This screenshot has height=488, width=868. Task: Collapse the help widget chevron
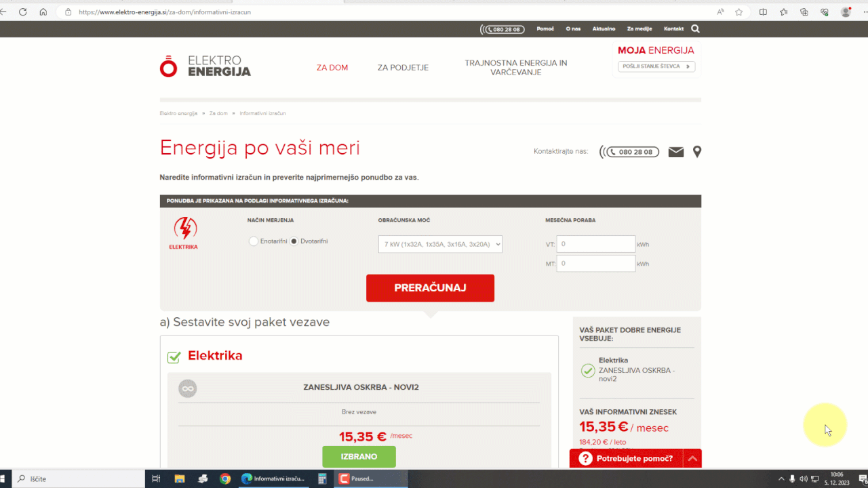pyautogui.click(x=692, y=458)
